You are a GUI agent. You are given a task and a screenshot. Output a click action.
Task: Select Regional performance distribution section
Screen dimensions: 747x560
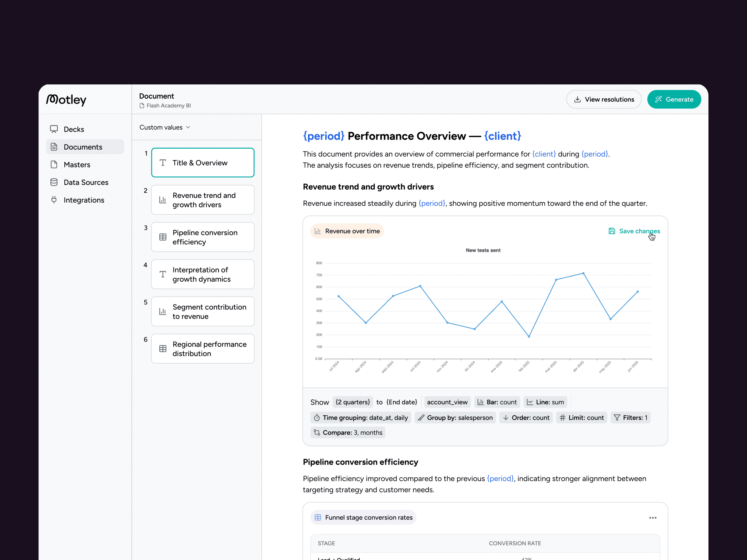pos(203,349)
